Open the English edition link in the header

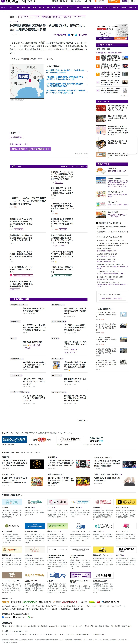click(x=78, y=1)
